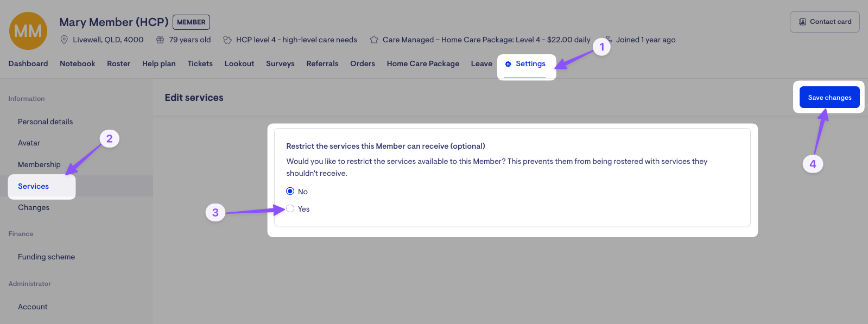Click the star icon beside Care Managed

[374, 40]
